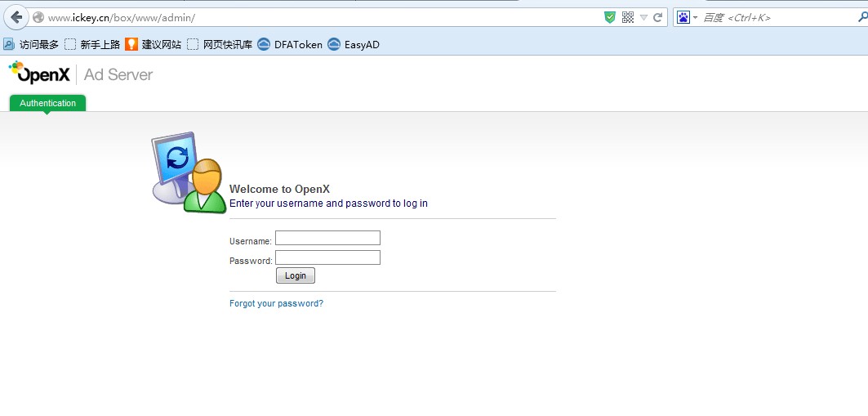The width and height of the screenshot is (868, 416).
Task: Click the Ad Server title text
Action: tap(118, 74)
